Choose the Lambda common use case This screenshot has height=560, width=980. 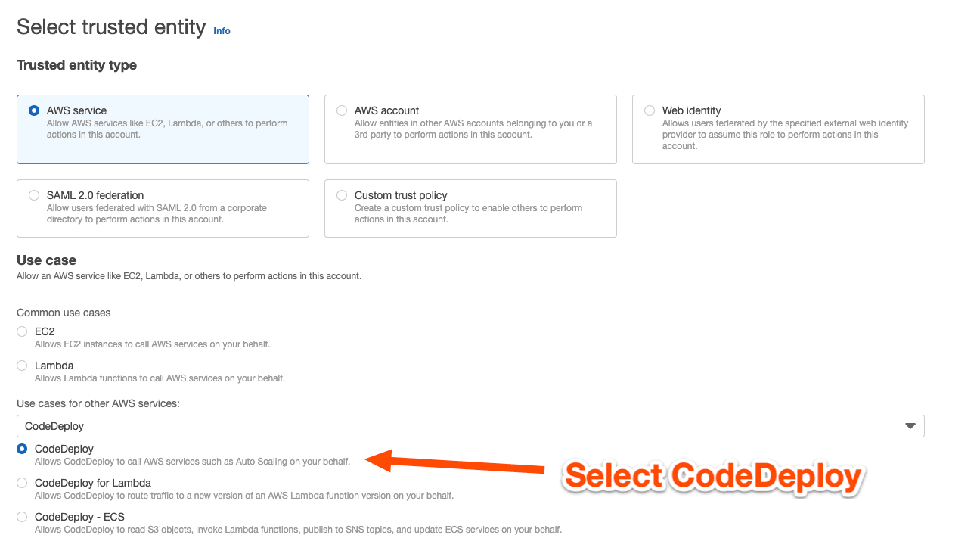(21, 365)
